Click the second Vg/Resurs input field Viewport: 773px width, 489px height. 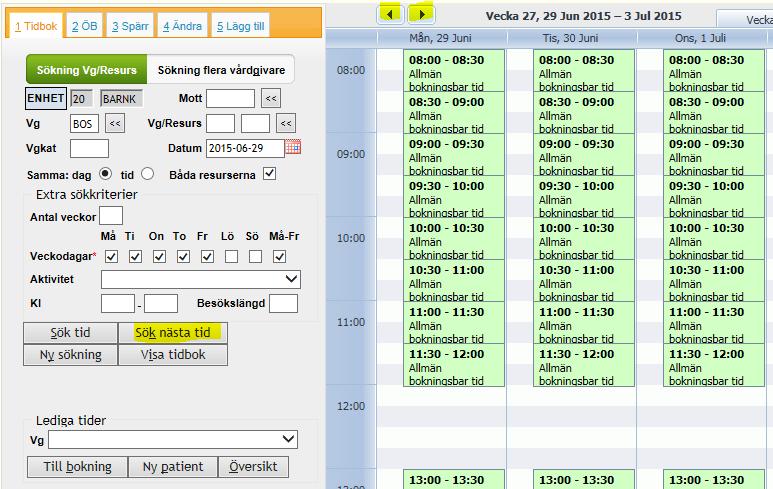point(255,123)
